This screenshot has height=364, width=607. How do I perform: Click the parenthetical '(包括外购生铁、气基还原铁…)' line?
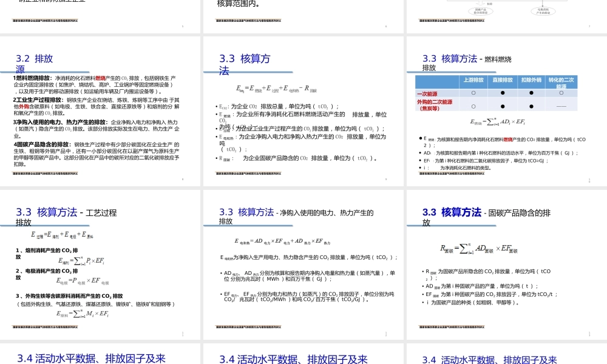(96, 304)
